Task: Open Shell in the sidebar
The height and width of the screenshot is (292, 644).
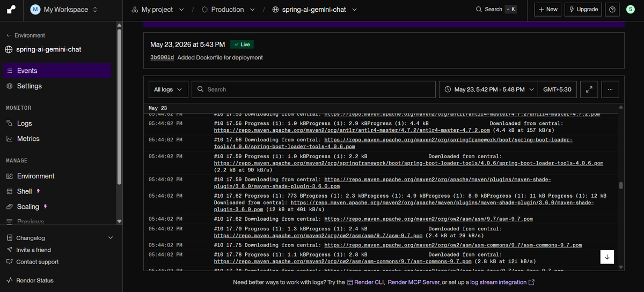Action: tap(57, 191)
